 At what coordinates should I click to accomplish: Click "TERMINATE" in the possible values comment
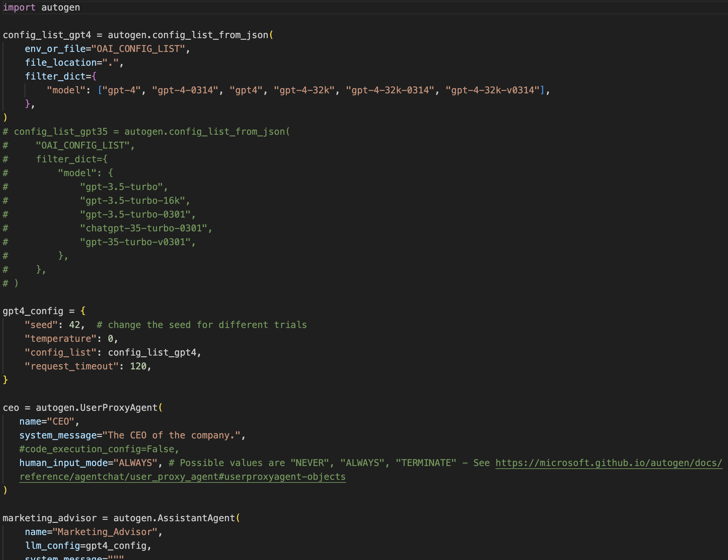click(x=426, y=463)
